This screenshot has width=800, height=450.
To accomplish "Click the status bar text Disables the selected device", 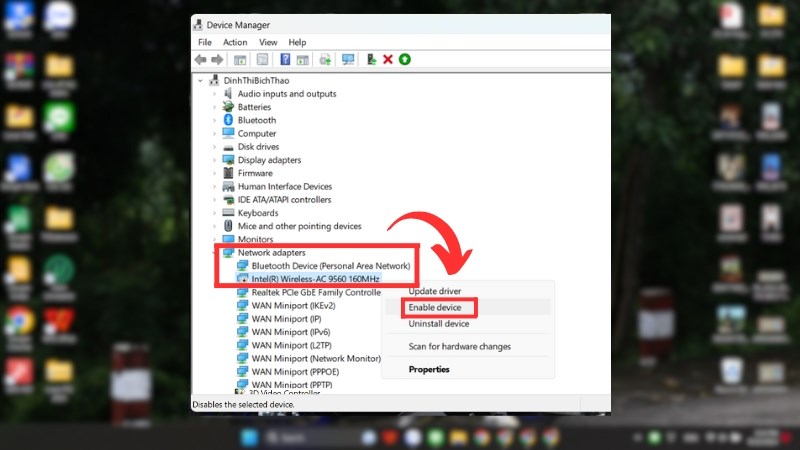I will point(243,405).
